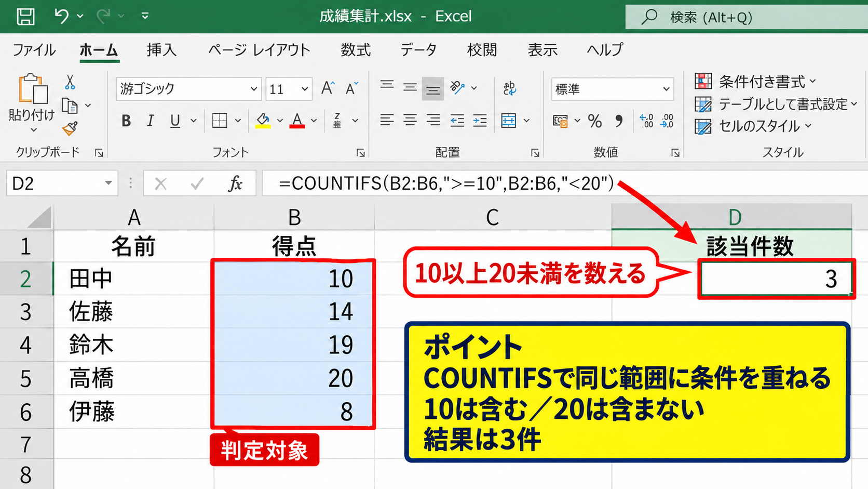Apply comma style
This screenshot has height=489, width=868.
tap(619, 121)
